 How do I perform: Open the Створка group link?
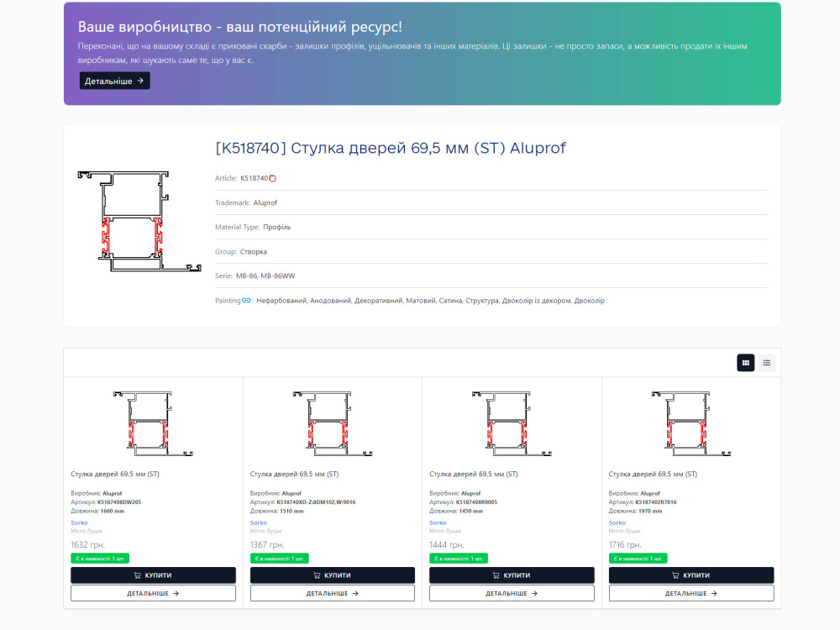252,251
